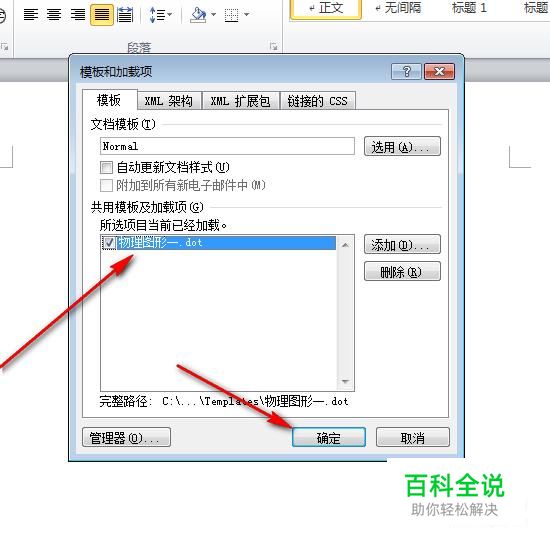550x550 pixels.
Task: Click the list scrollbar up arrow
Action: (x=345, y=245)
